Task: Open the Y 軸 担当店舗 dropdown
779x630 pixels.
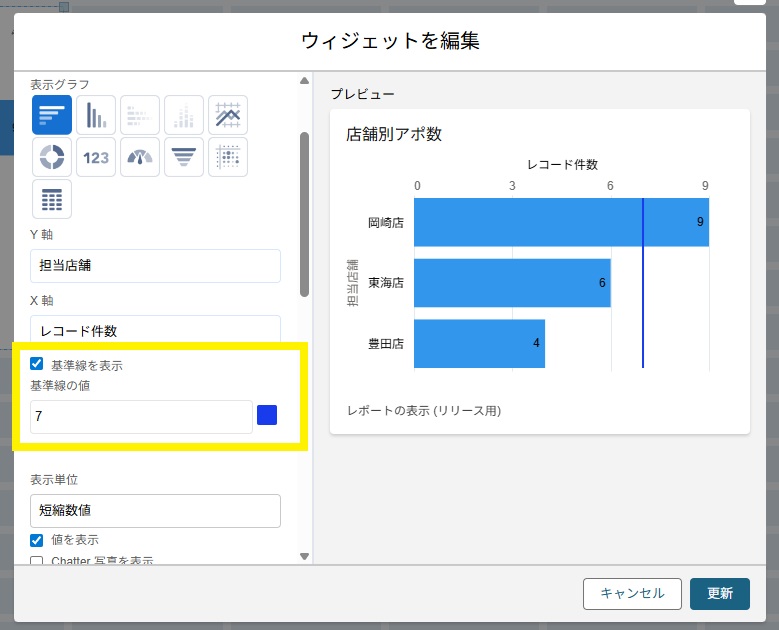Action: tap(155, 266)
